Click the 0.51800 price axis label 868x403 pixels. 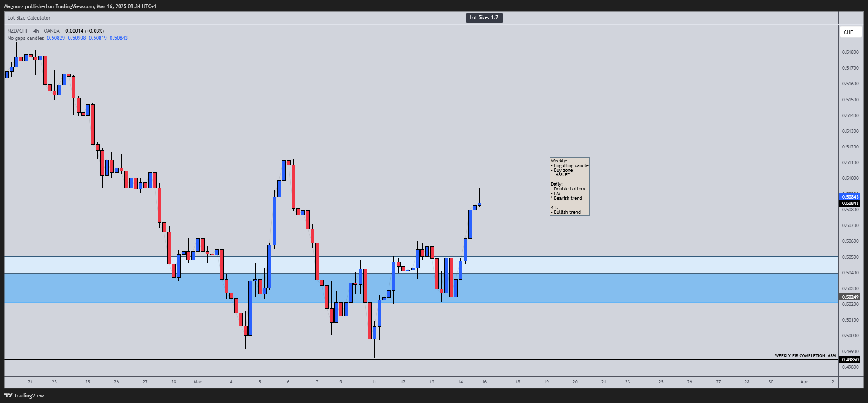(850, 53)
